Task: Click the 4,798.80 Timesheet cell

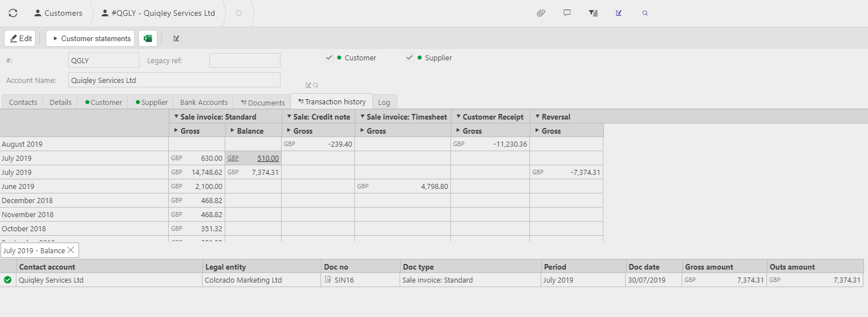Action: [402, 186]
